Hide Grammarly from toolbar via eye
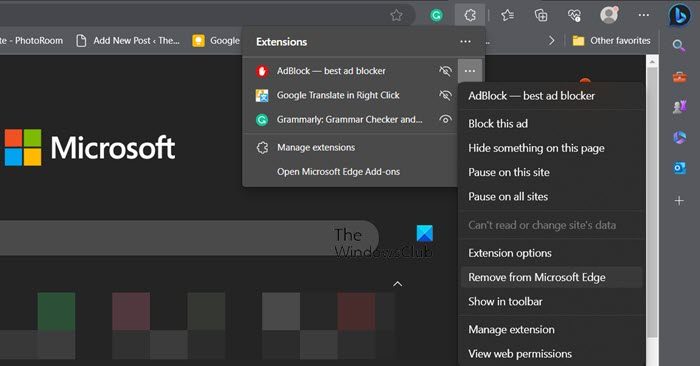700x366 pixels. [x=445, y=120]
